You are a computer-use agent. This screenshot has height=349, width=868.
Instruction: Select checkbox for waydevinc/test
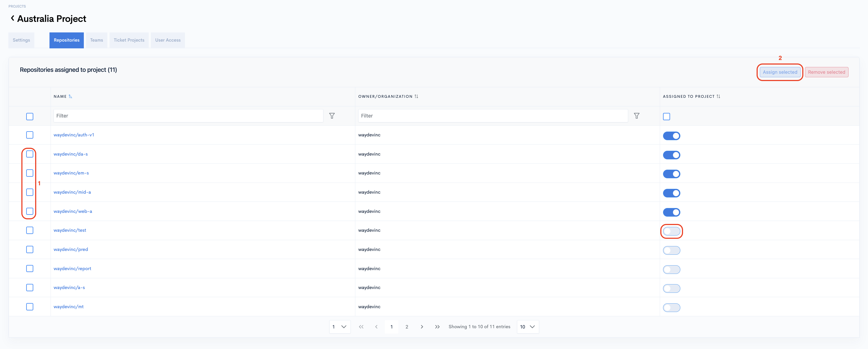point(30,230)
